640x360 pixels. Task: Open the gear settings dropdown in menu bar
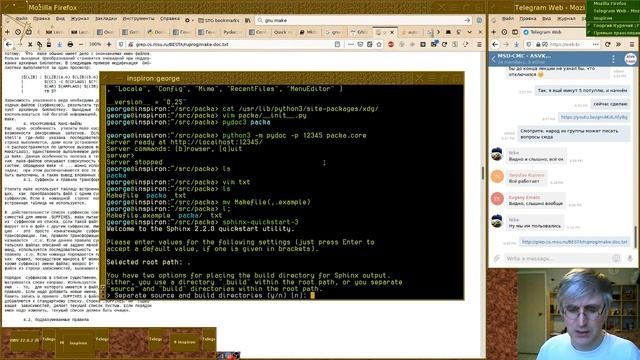[189, 20]
